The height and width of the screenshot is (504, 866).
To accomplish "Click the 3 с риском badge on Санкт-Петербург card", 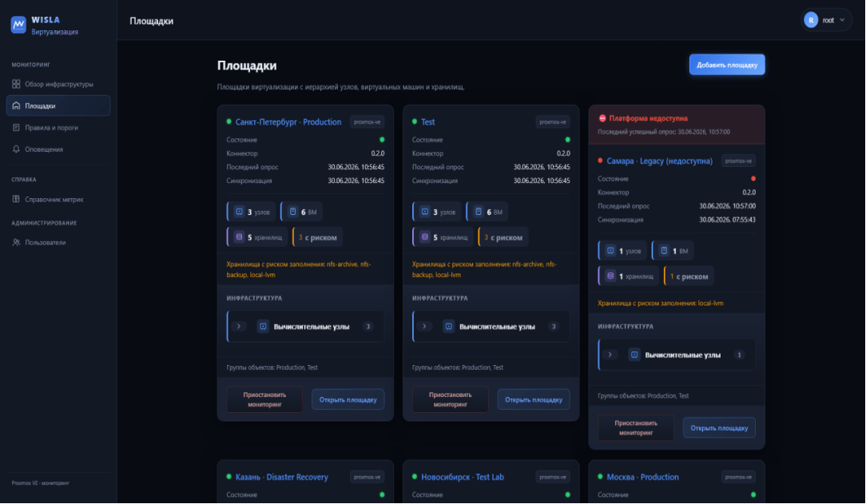I will tap(318, 237).
